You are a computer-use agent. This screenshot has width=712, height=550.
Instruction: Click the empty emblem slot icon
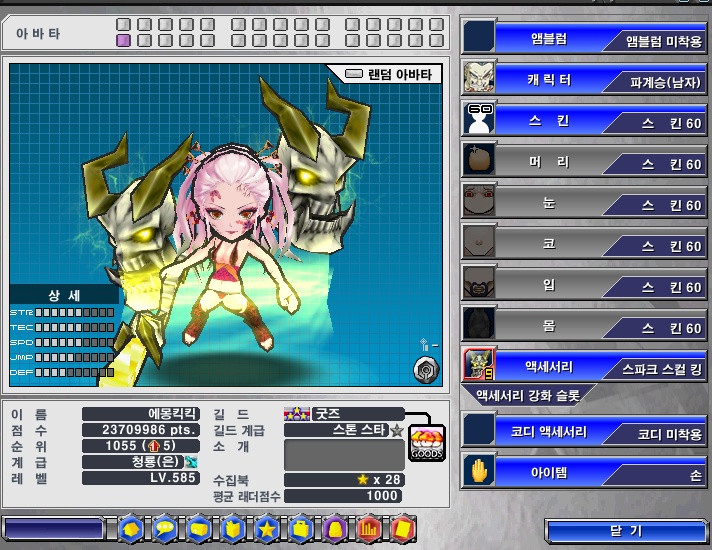(x=479, y=36)
